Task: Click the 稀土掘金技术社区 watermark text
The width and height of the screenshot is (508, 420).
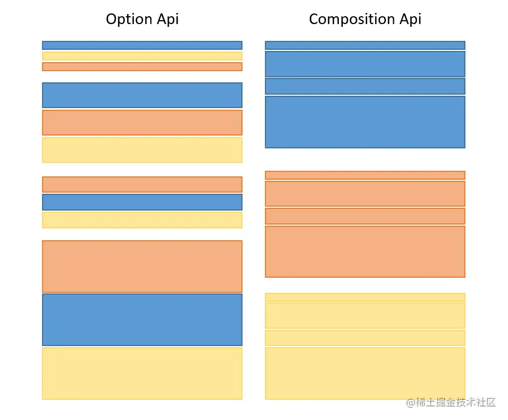Action: 451,402
